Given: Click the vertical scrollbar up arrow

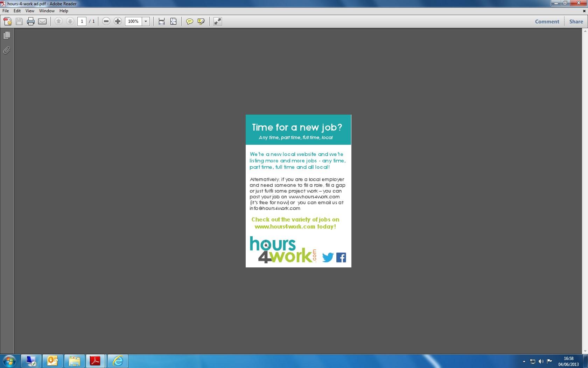Looking at the screenshot, I should 585,31.
